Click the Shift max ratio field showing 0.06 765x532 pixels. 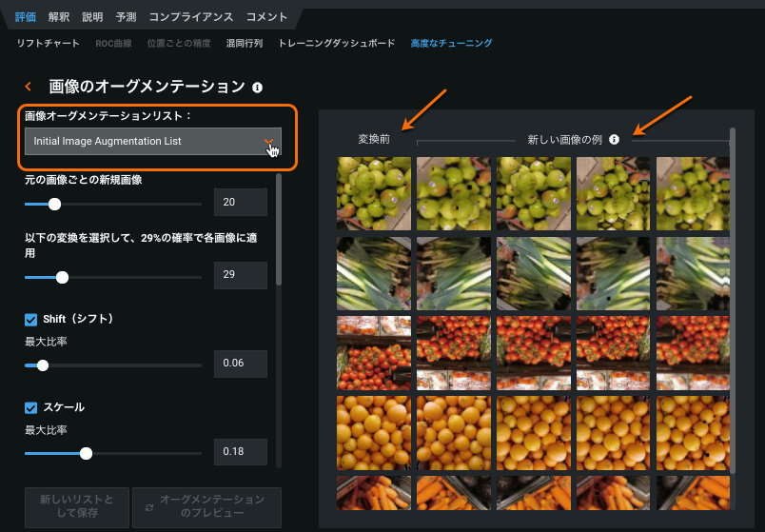pyautogui.click(x=241, y=364)
